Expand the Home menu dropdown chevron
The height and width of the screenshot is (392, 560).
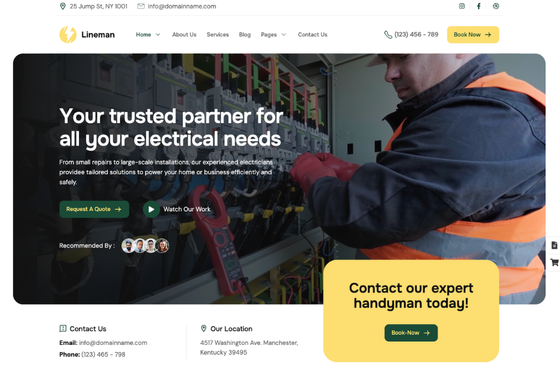click(158, 35)
